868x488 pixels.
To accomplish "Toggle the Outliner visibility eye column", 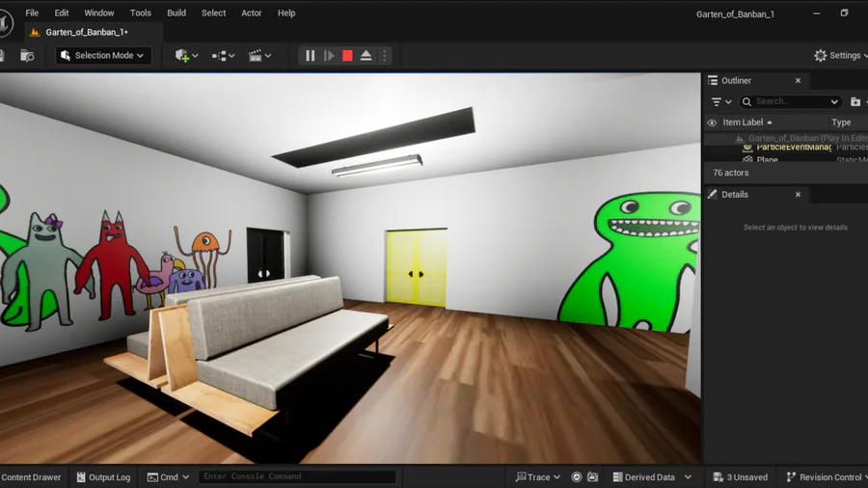I will pyautogui.click(x=712, y=122).
